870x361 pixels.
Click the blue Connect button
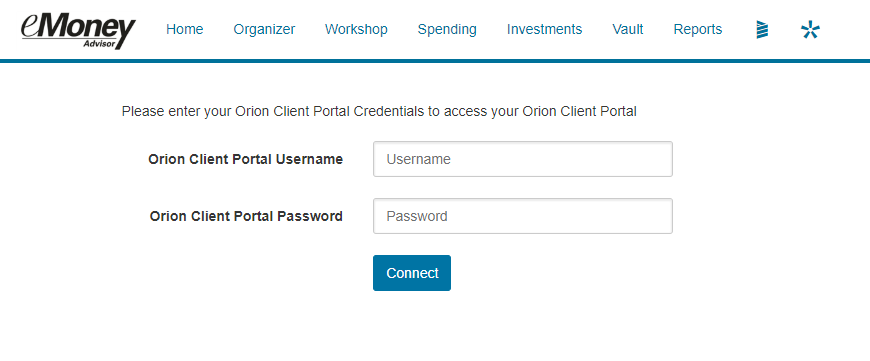412,273
